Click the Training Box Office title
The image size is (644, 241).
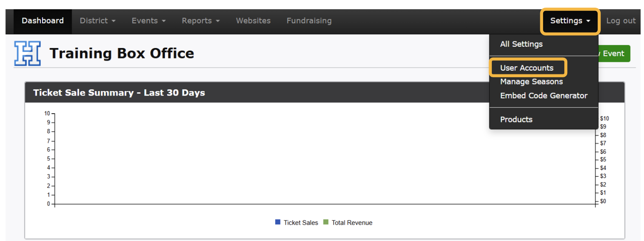[121, 53]
